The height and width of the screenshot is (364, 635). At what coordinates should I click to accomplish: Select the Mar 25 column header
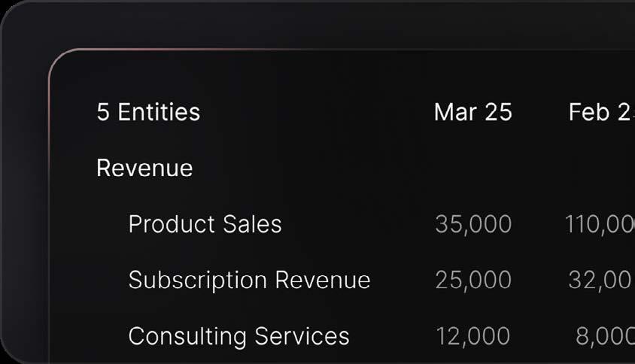coord(473,112)
